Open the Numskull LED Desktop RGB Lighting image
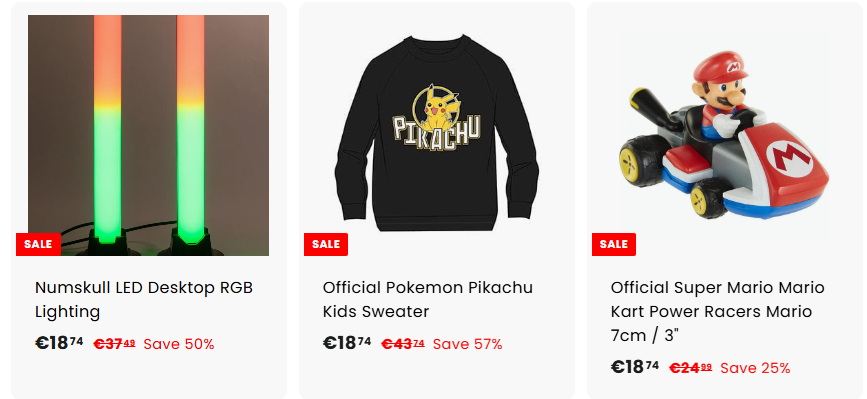Image resolution: width=867 pixels, height=399 pixels. coord(148,135)
